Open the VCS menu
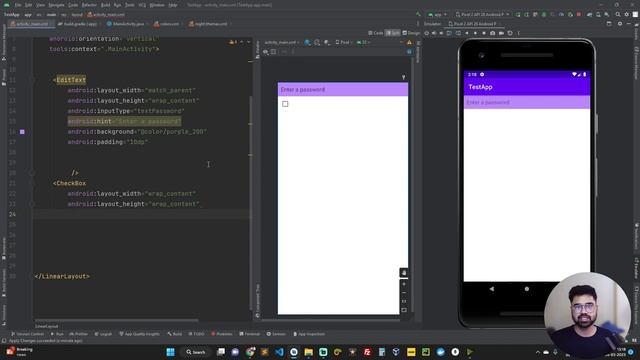The image size is (640, 360). (142, 5)
